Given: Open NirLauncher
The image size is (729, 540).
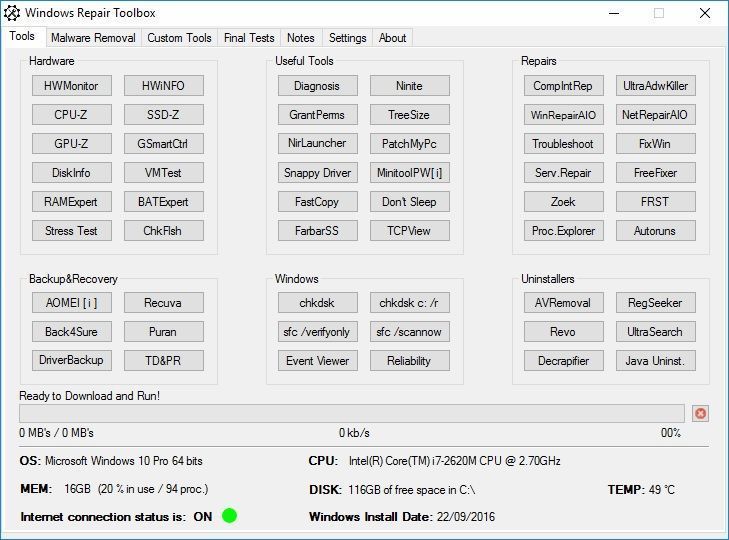Looking at the screenshot, I should pyautogui.click(x=318, y=144).
